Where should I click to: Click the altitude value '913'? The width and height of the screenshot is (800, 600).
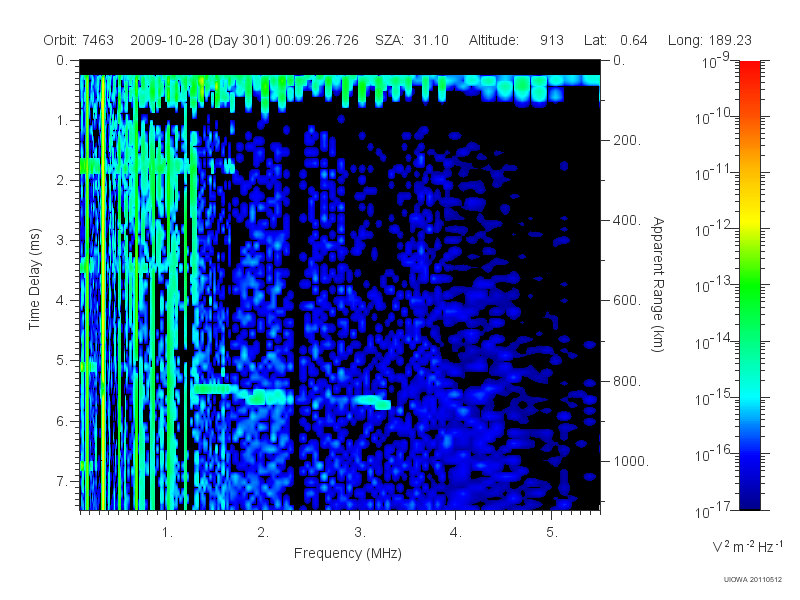pyautogui.click(x=552, y=40)
